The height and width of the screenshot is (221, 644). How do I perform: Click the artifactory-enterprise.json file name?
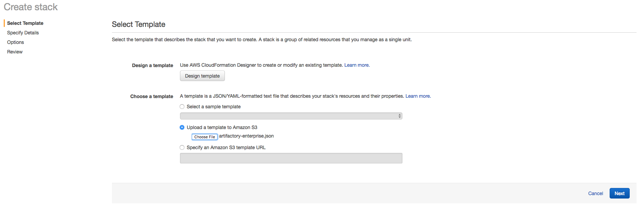click(x=246, y=136)
